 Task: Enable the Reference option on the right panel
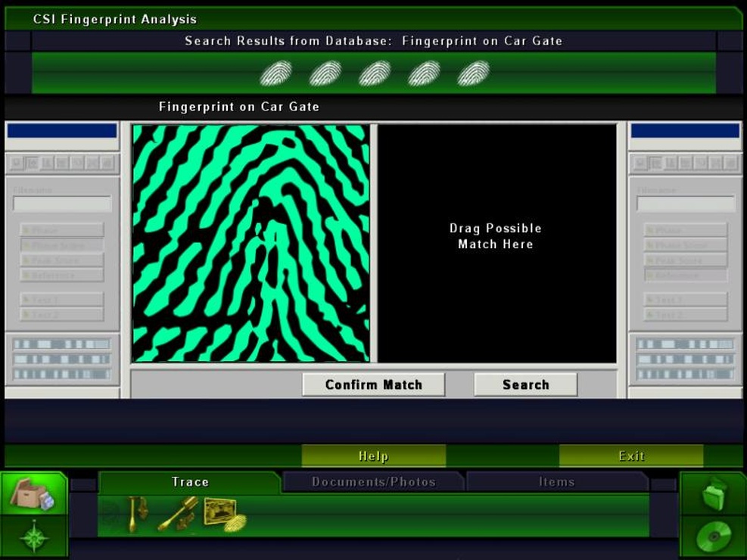point(685,275)
